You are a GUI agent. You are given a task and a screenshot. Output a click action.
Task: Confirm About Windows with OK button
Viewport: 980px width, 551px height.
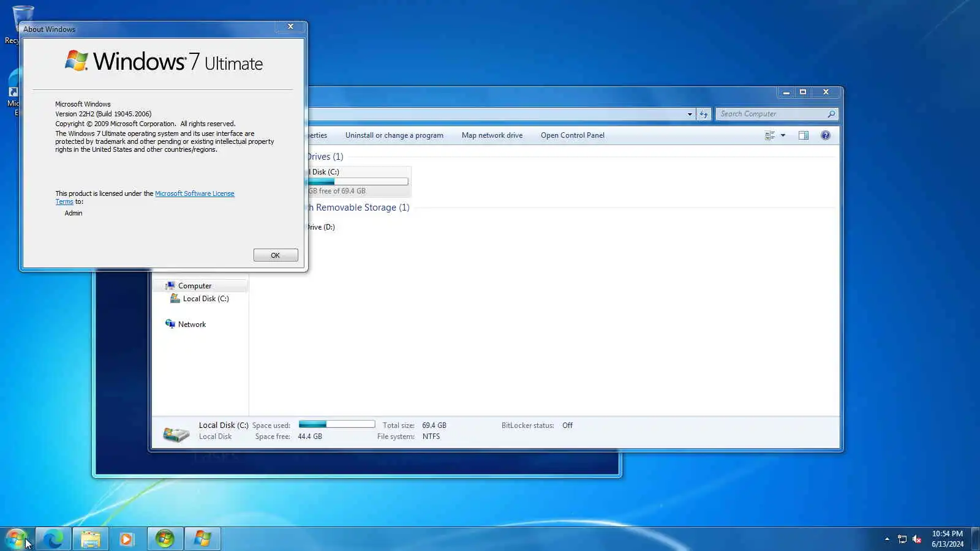pos(276,255)
